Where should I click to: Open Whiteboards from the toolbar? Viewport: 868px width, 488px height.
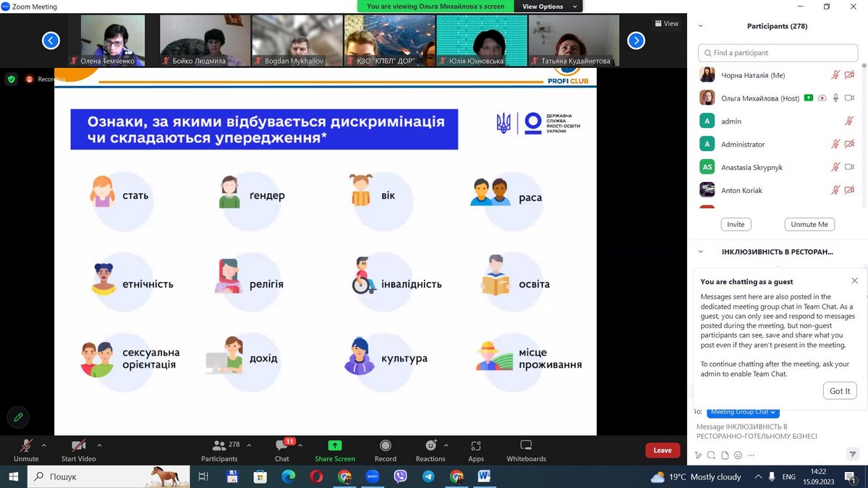tap(526, 450)
